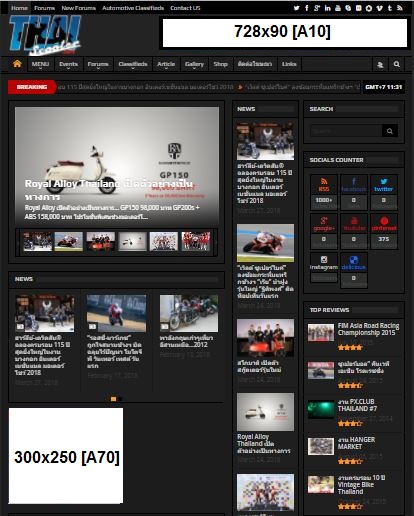Expand Article dropdown in navigation bar

[166, 64]
